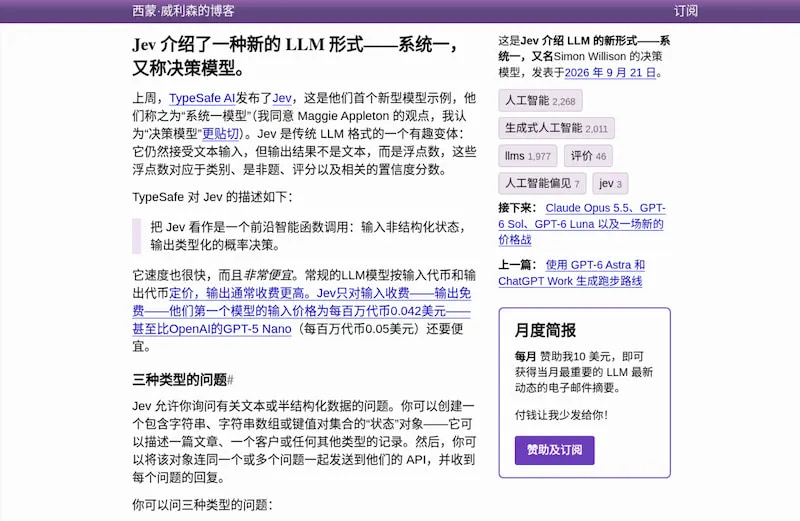Screen dimensions: 800x521
Task: Follow the Jev link in the first paragraph
Action: [x=282, y=98]
